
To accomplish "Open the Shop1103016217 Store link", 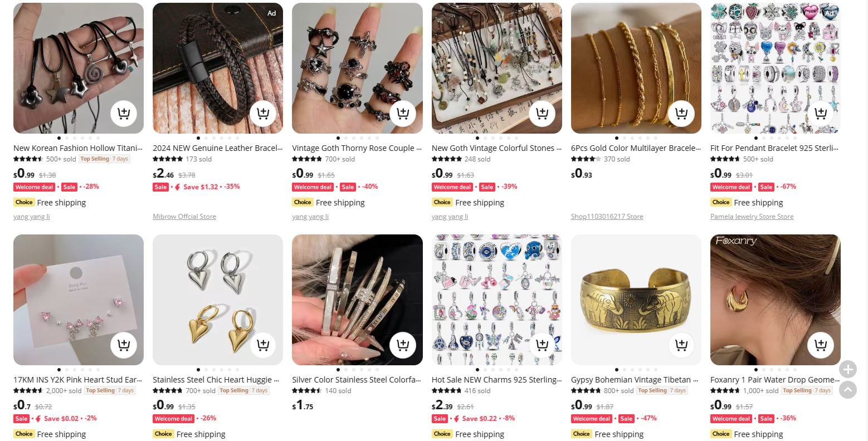I will [607, 217].
